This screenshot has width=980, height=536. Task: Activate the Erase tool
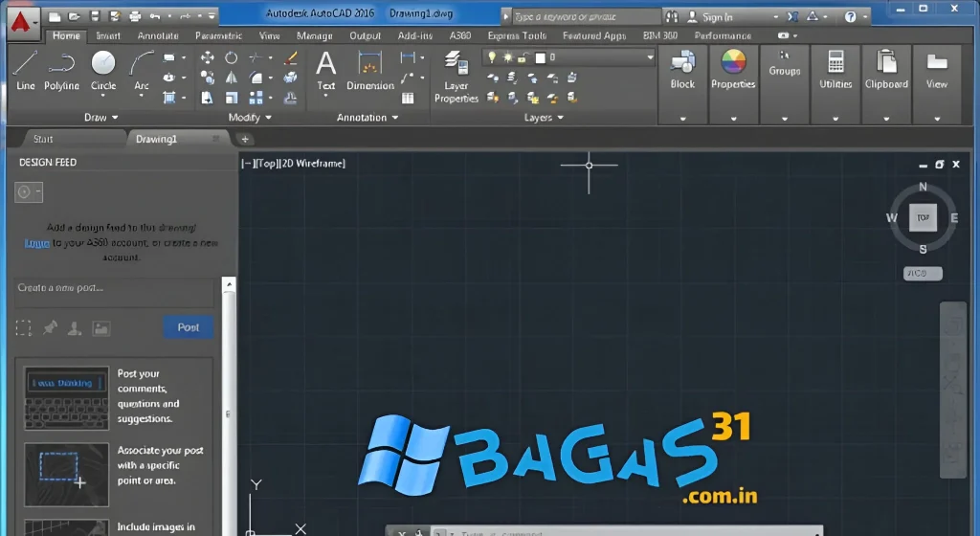290,58
